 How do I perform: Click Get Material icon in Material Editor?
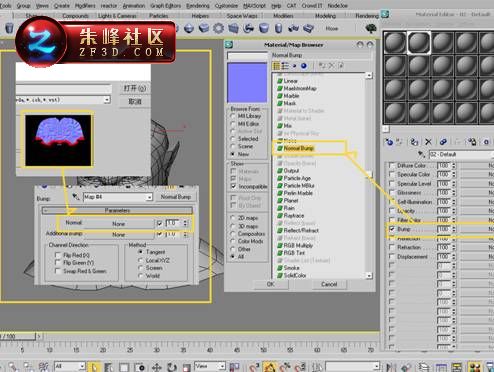[x=389, y=142]
